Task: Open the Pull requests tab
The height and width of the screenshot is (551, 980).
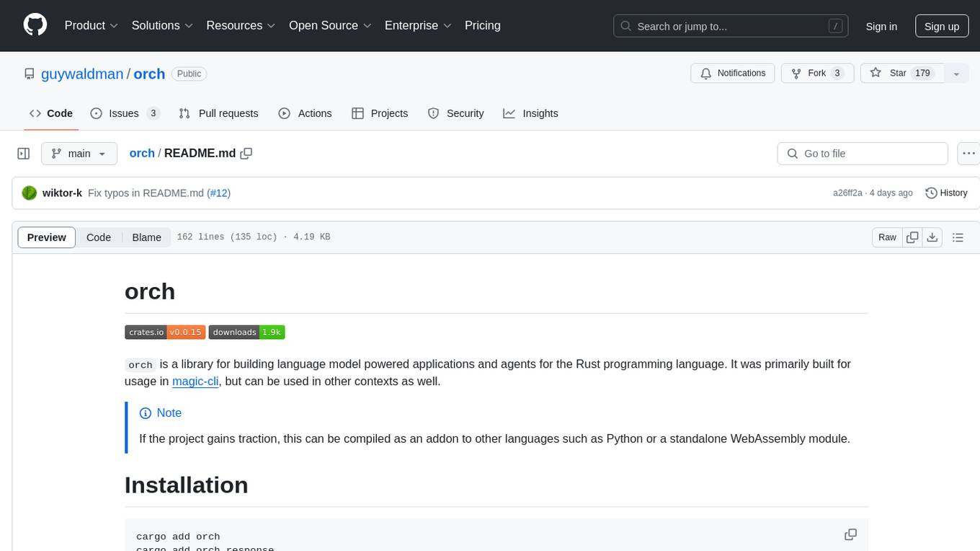Action: point(218,113)
